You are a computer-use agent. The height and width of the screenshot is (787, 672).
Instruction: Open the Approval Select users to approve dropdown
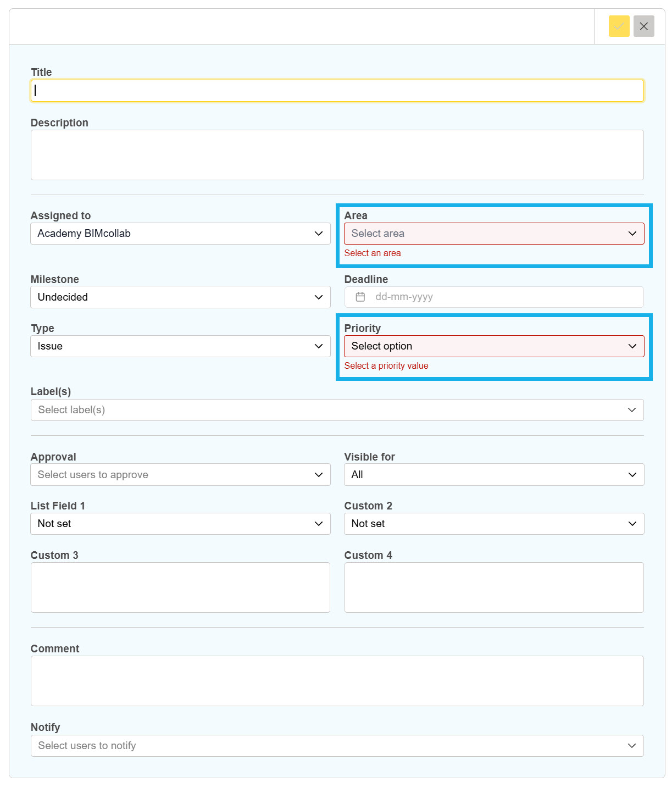pyautogui.click(x=180, y=475)
